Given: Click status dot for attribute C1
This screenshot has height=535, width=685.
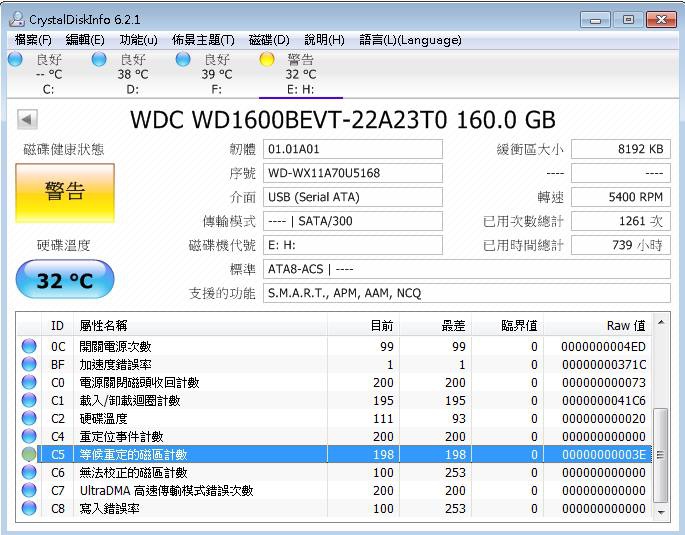Looking at the screenshot, I should coord(29,400).
